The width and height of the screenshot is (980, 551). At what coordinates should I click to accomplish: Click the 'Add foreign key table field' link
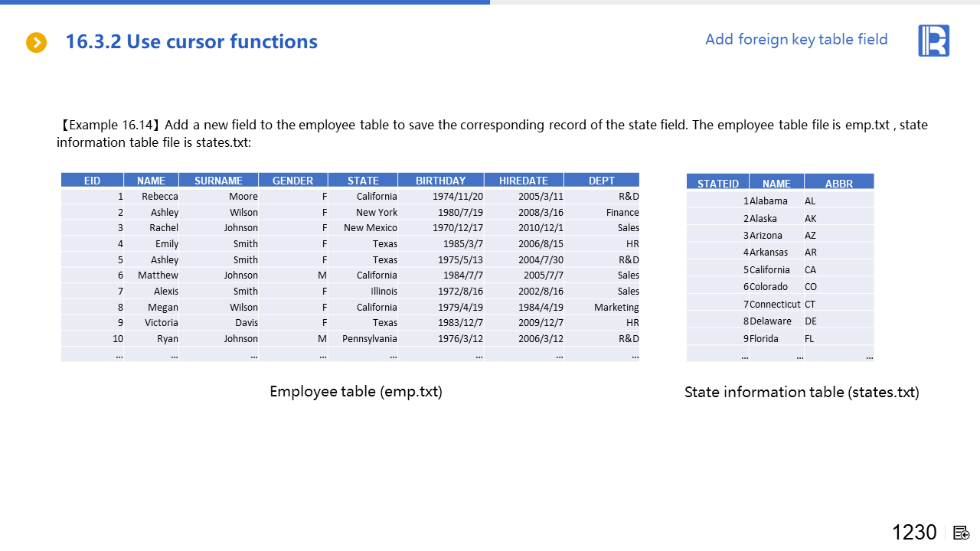pyautogui.click(x=796, y=40)
